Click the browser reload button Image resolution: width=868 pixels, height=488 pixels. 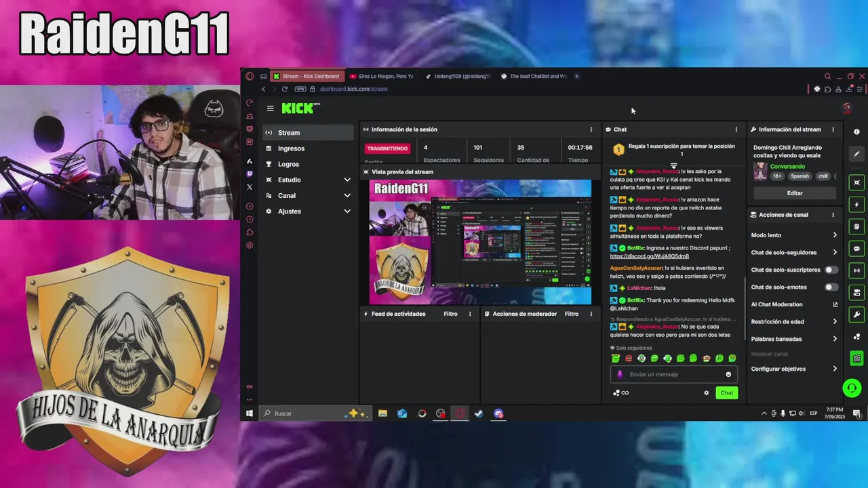tap(285, 89)
